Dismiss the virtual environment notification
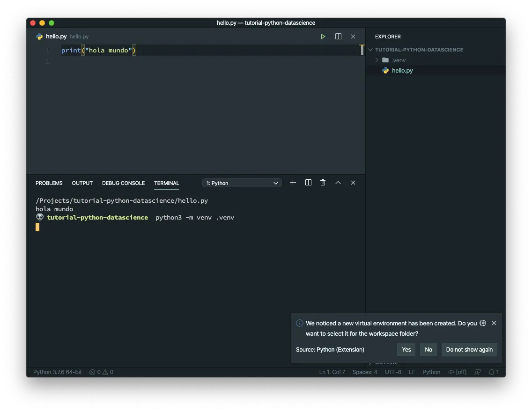 (494, 323)
